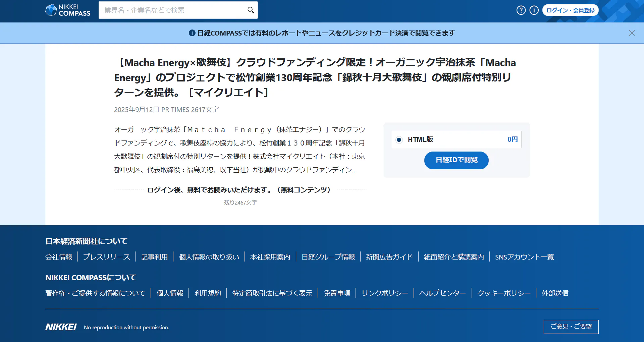The width and height of the screenshot is (644, 342).
Task: Select the HTML版 radio option
Action: point(399,140)
